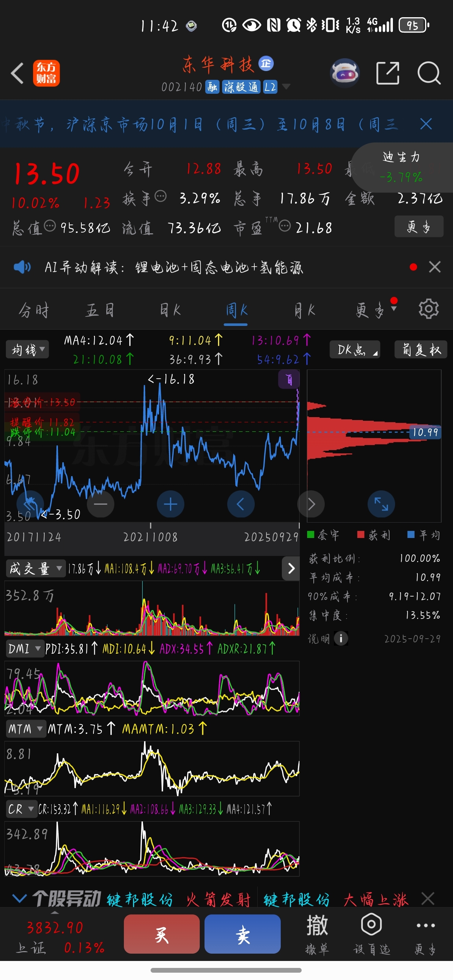Expand volume panel right arrow
This screenshot has height=980, width=453.
tap(291, 568)
